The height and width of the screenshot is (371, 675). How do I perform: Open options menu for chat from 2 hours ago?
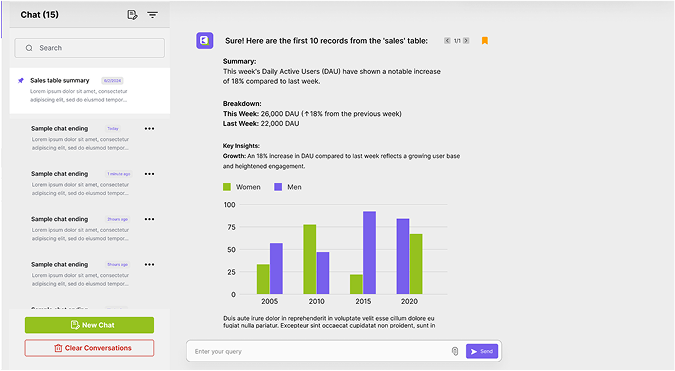point(149,219)
